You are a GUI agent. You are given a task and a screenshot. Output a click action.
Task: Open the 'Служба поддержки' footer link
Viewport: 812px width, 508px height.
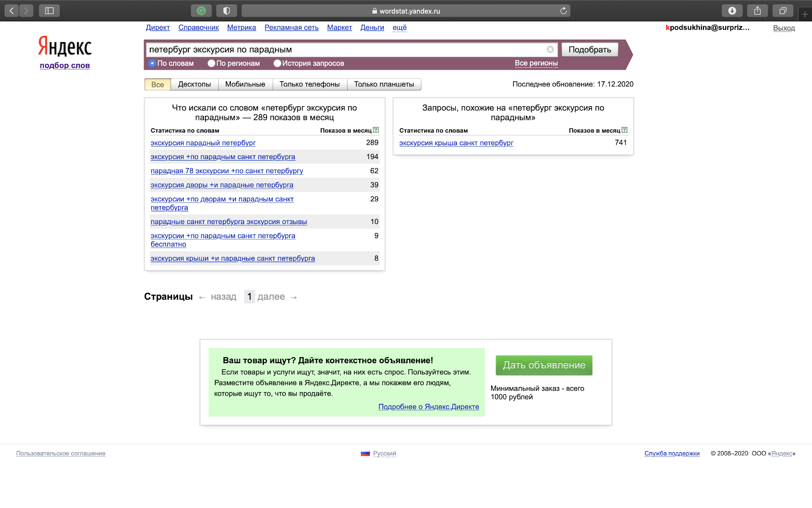click(x=672, y=454)
